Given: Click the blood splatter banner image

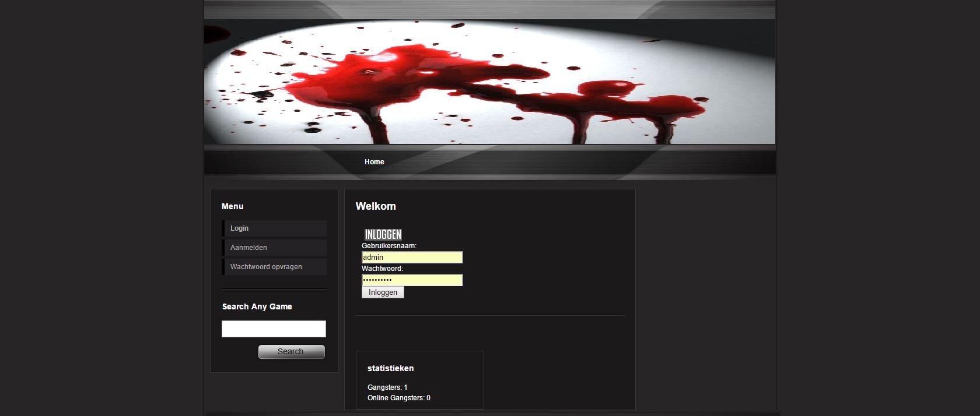Looking at the screenshot, I should [489, 82].
